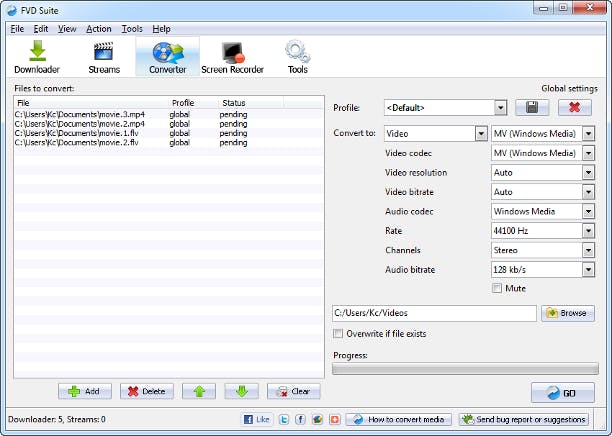Click the red plus share icon
Screen dimensions: 612x436
(334, 419)
